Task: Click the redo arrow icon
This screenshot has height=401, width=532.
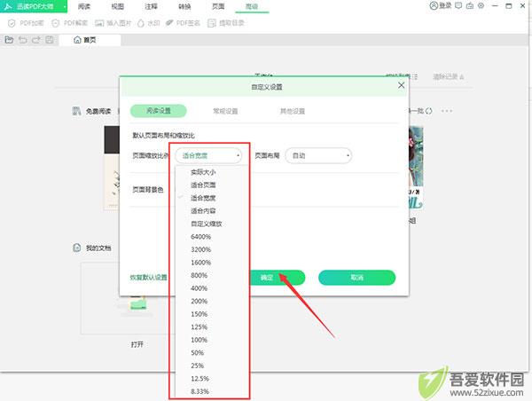Action: pos(36,40)
